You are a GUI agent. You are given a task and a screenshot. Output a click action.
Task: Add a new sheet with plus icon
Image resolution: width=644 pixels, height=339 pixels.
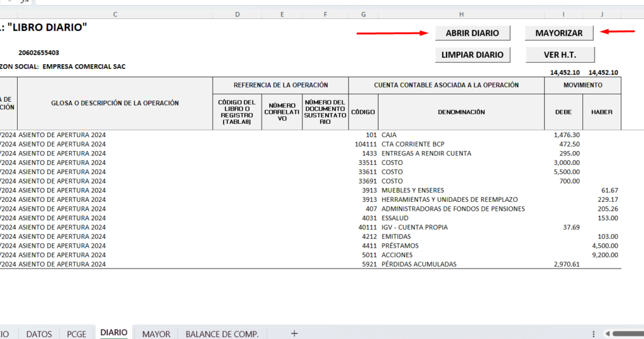(x=294, y=333)
